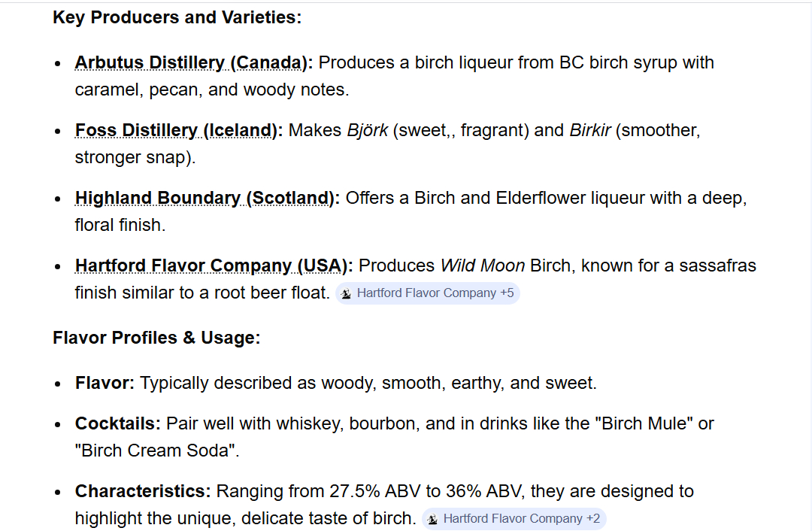
Task: Click the bold "Flavor:" label
Action: click(105, 383)
